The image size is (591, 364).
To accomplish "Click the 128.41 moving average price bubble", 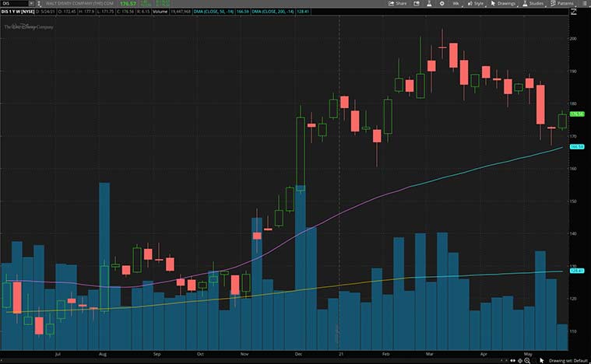I will [577, 271].
